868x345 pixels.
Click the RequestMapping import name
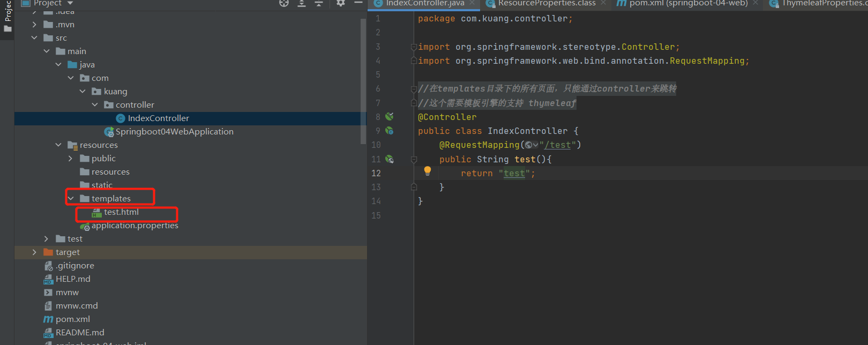(707, 61)
